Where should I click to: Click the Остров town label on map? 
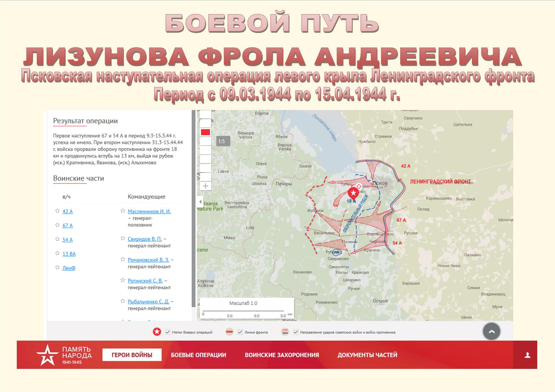[x=380, y=301]
